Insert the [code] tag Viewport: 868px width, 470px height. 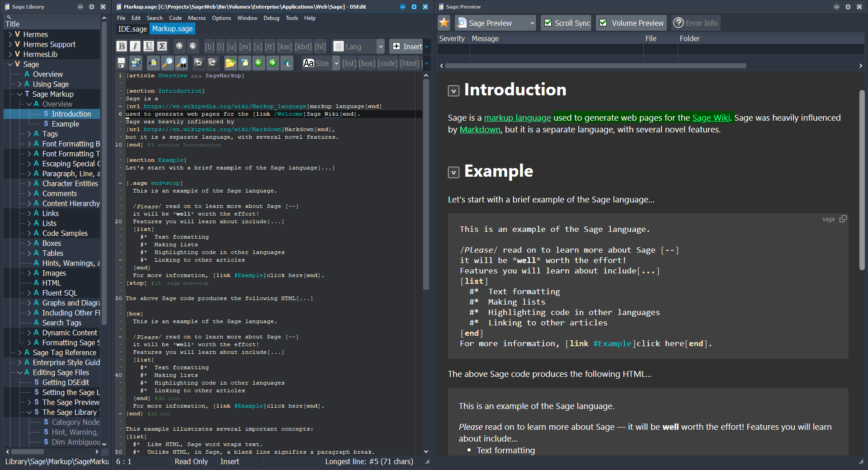387,63
